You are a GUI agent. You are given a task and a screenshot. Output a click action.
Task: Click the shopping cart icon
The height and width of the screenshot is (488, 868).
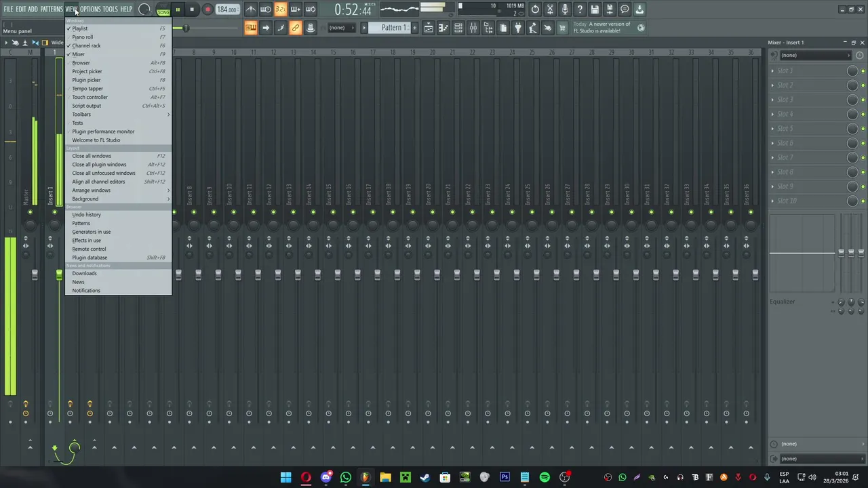point(562,28)
